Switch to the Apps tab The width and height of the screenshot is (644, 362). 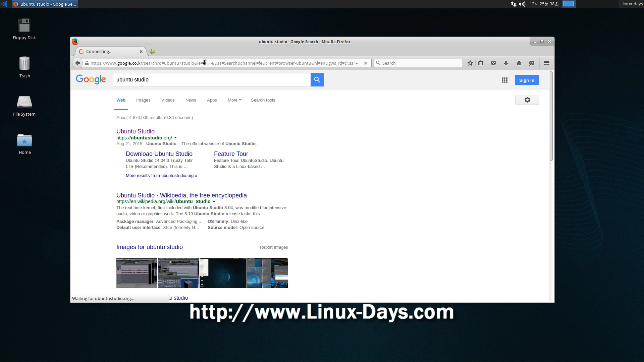click(212, 100)
